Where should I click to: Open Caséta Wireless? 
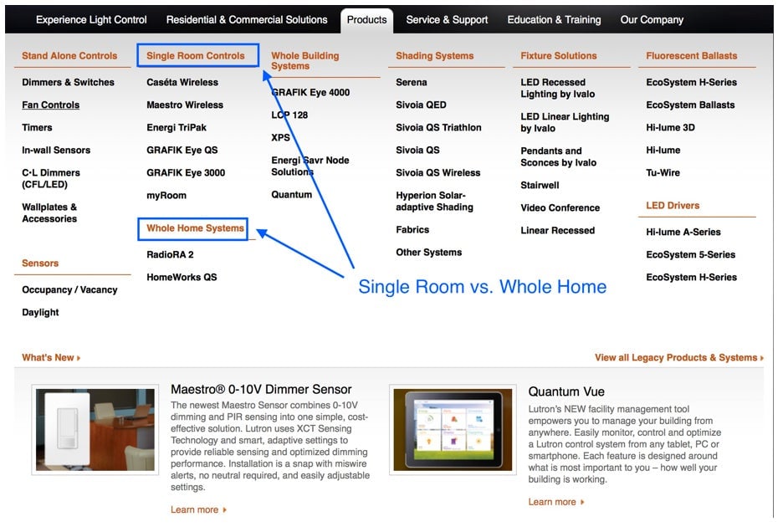click(182, 83)
